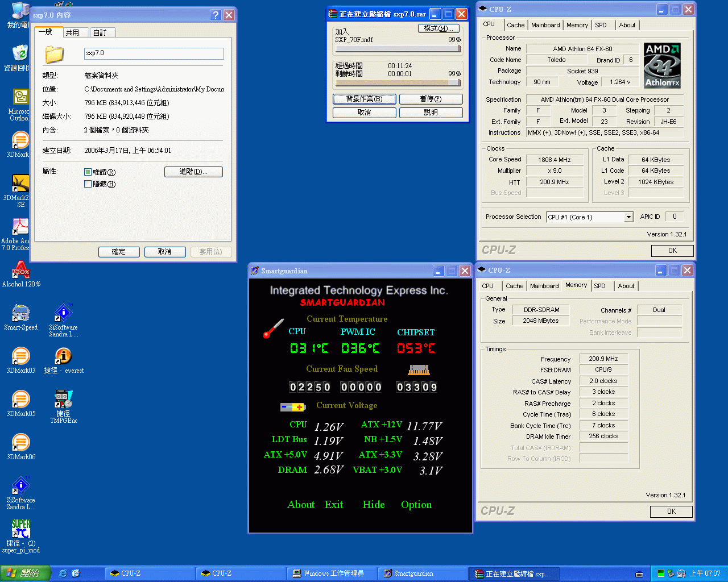
Task: Click the Internet Explorer quick launch icon
Action: pos(63,573)
